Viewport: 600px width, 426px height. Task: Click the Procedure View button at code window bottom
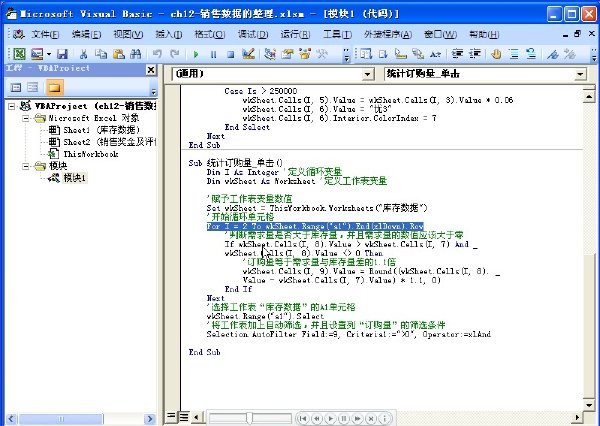pos(171,417)
